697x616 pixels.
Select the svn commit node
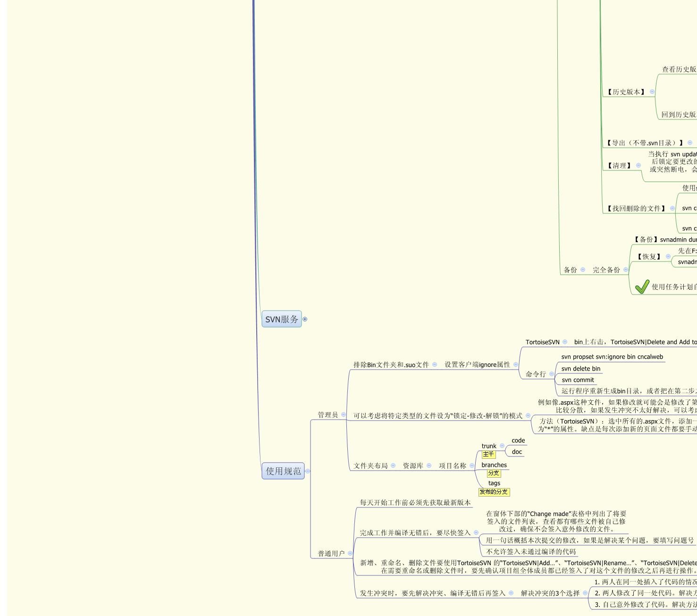pos(578,380)
